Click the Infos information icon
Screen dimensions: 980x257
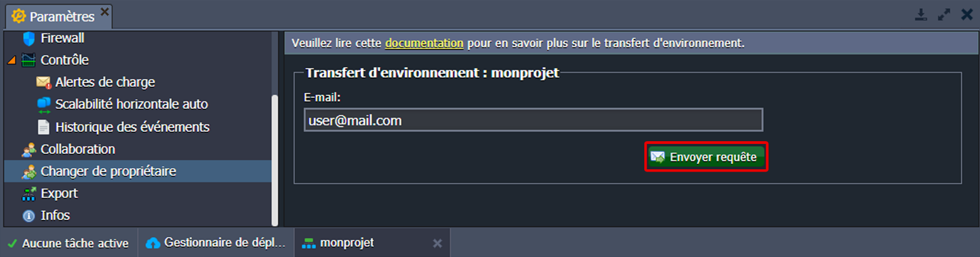(29, 216)
